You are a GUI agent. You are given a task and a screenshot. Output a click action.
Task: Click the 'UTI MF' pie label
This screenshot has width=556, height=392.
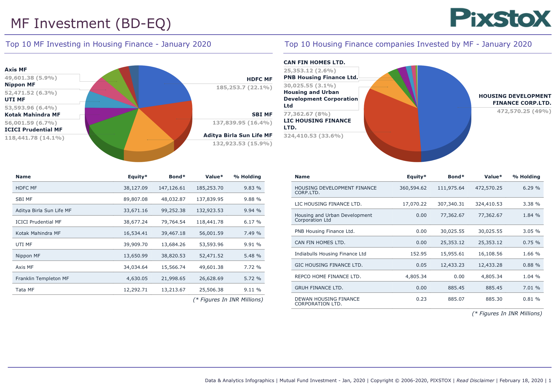tap(15, 99)
